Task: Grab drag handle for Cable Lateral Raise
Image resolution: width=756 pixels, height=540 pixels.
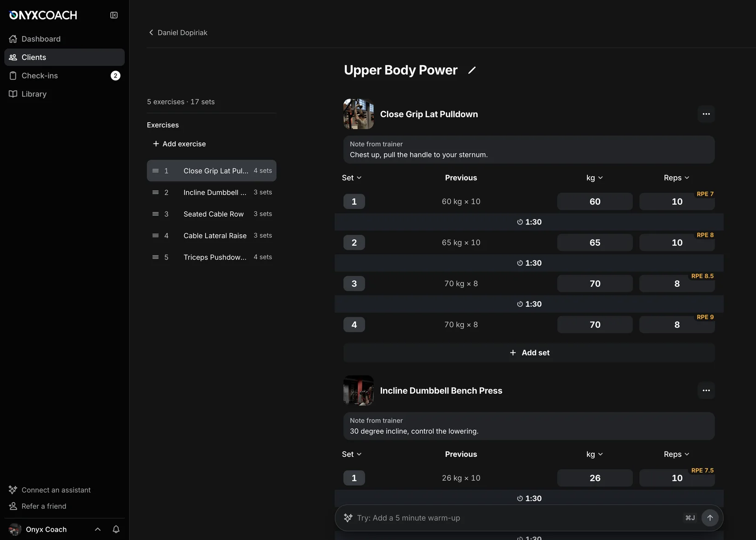Action: tap(155, 236)
